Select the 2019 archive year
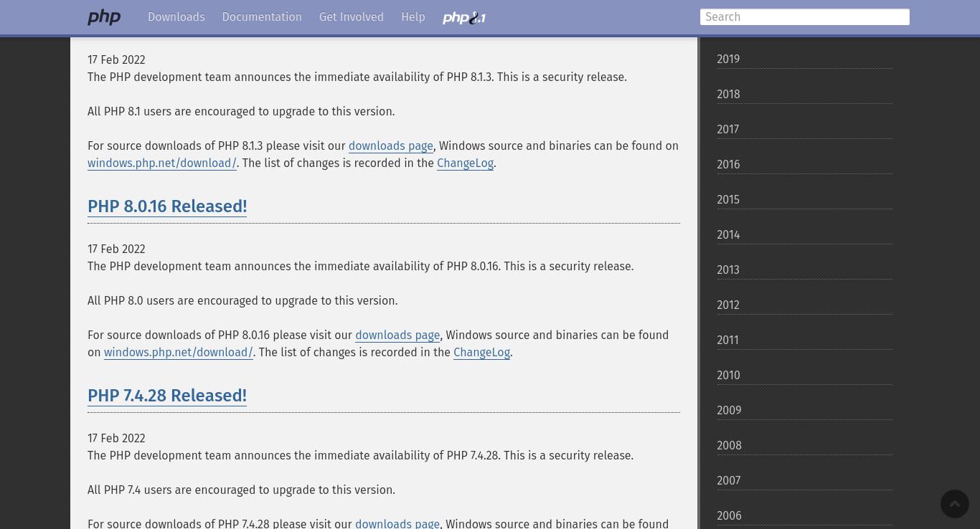 pyautogui.click(x=805, y=59)
